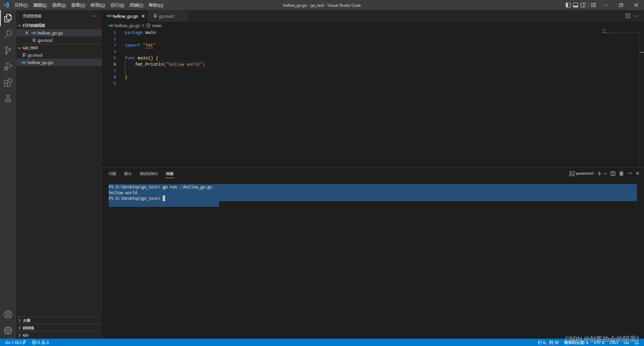
Task: Maximize the panel size chevron
Action: pos(630,173)
